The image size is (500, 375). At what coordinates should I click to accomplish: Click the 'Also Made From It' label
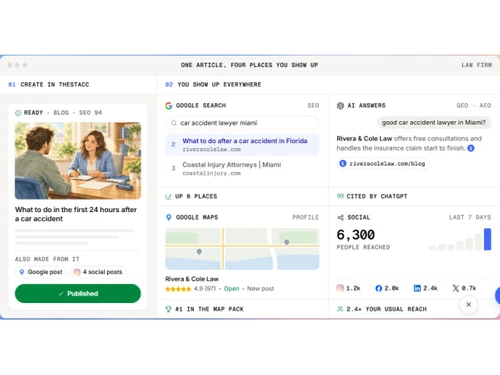point(47,259)
